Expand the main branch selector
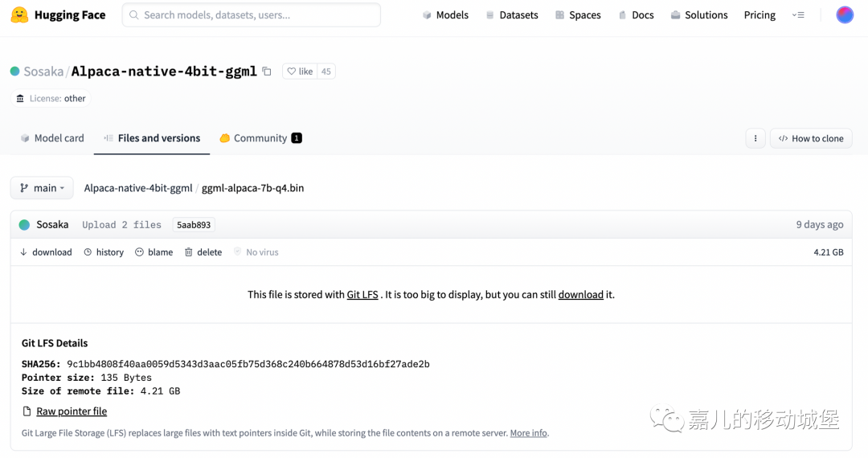 [42, 188]
